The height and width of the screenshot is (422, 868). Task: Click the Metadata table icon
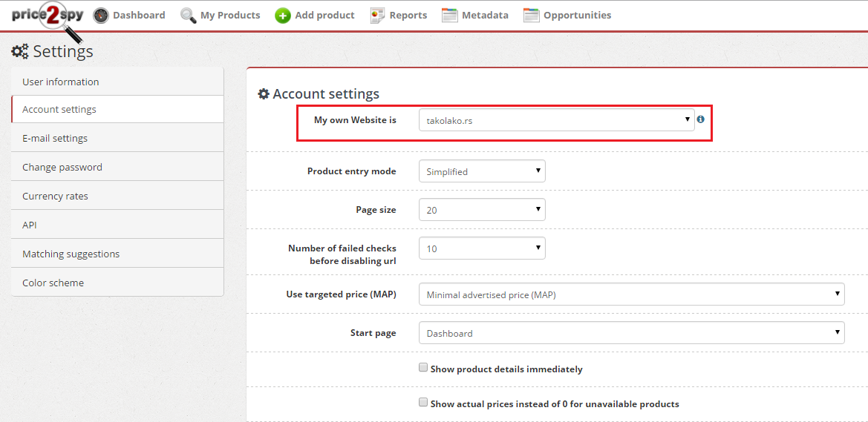pyautogui.click(x=449, y=16)
